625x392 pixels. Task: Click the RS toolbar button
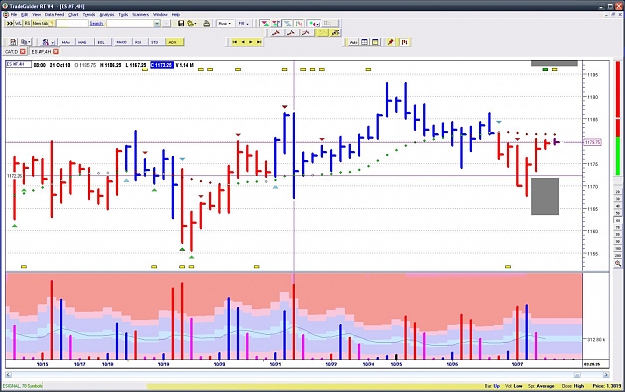tap(27, 24)
